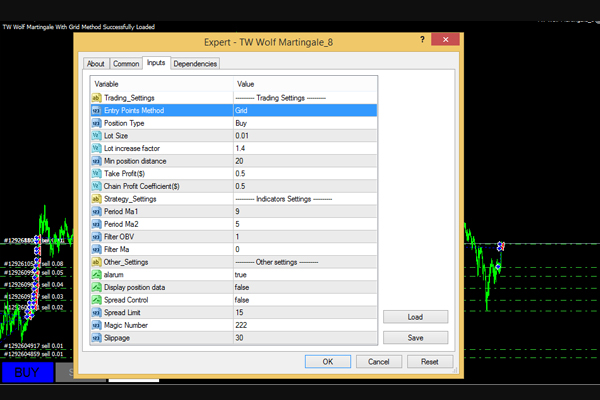Click the string icon beside Other_Settings
This screenshot has width=600, height=400.
click(x=96, y=262)
